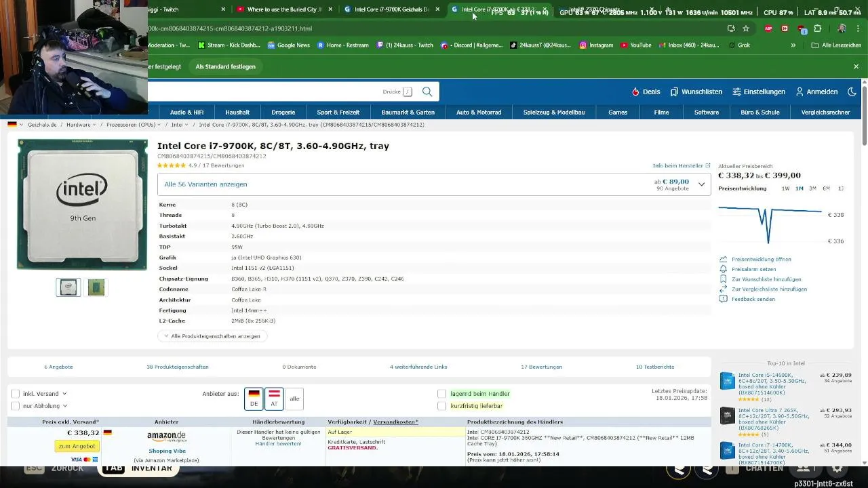Image resolution: width=868 pixels, height=488 pixels.
Task: Open Alle Lesezeichen folder
Action: 835,45
